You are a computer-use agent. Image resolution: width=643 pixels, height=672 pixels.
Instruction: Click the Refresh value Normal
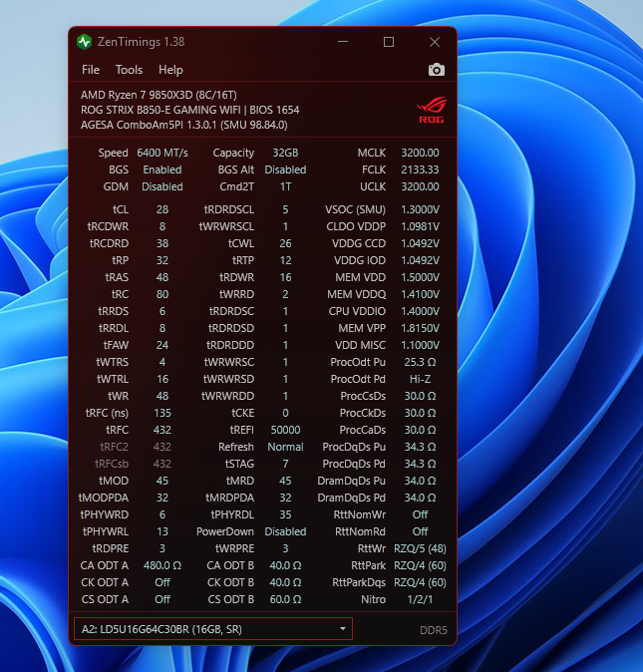point(285,447)
